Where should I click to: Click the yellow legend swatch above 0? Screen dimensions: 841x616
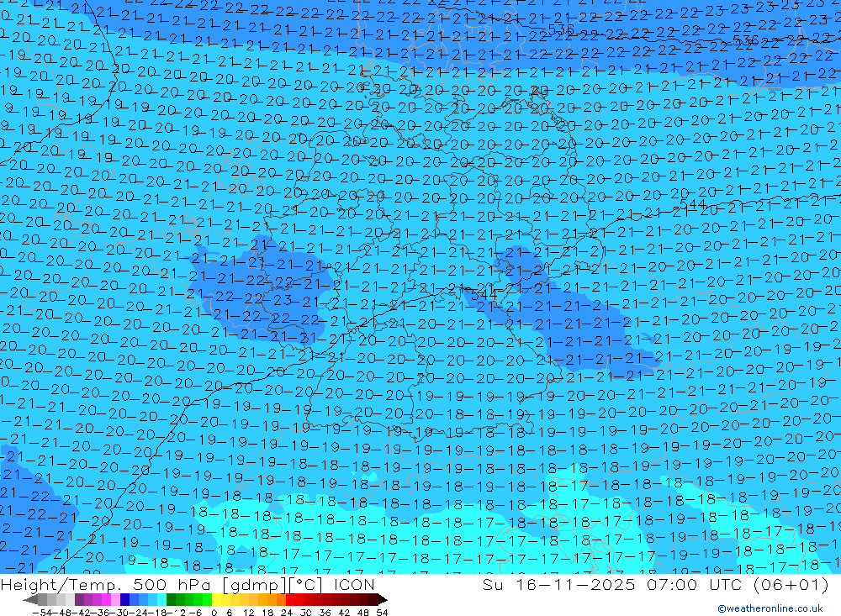pos(217,599)
